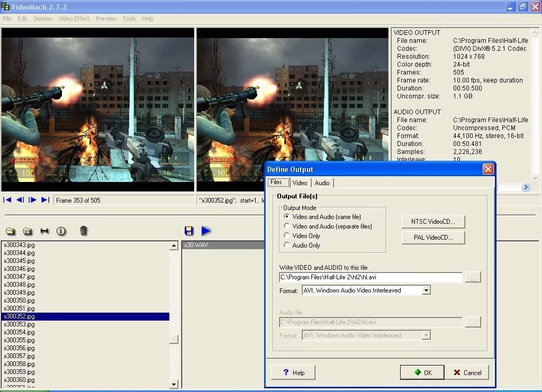Step to next frame with playback arrow
The width and height of the screenshot is (542, 392).
click(x=33, y=200)
